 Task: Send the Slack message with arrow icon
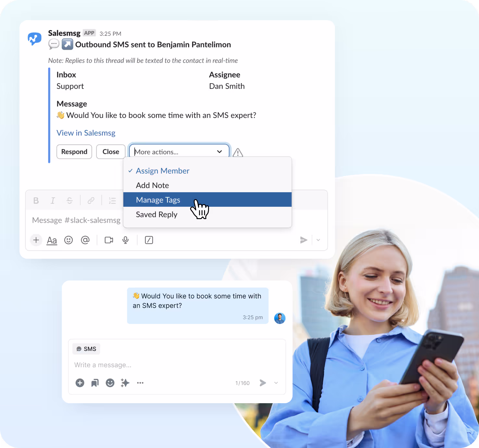tap(304, 240)
